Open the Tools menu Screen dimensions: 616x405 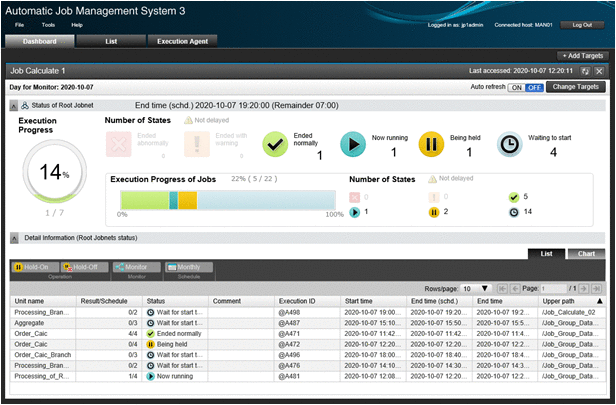48,23
